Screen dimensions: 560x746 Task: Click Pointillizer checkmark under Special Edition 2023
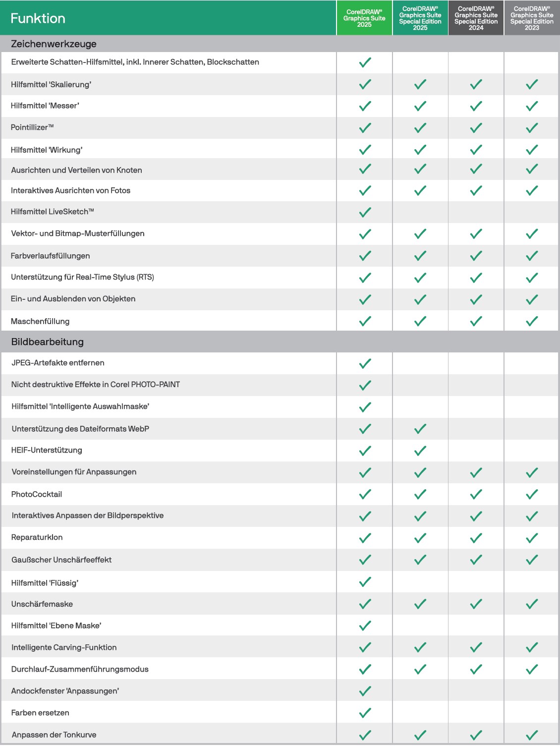tap(532, 128)
